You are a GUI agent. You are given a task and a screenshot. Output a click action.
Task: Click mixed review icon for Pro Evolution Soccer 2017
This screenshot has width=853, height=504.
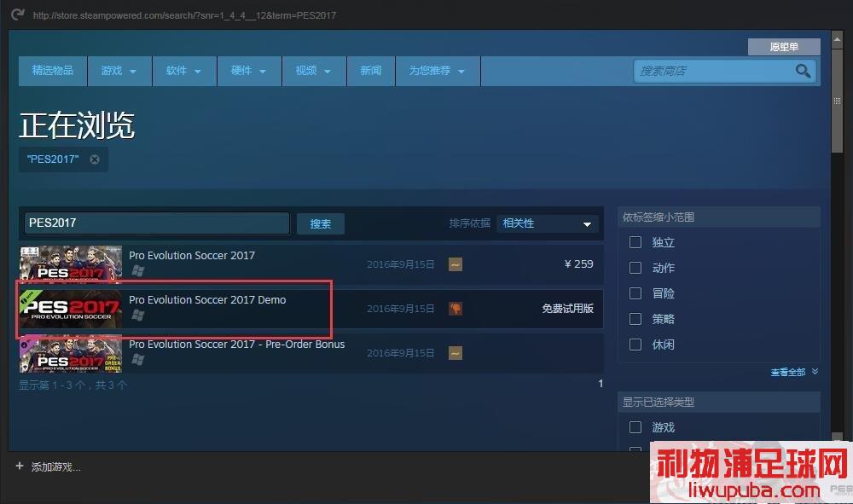[x=456, y=264]
